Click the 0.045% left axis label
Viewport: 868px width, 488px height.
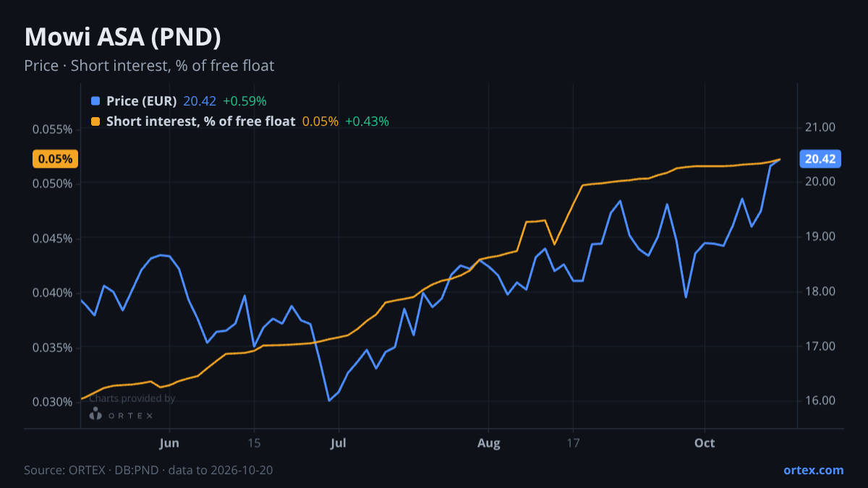[53, 239]
